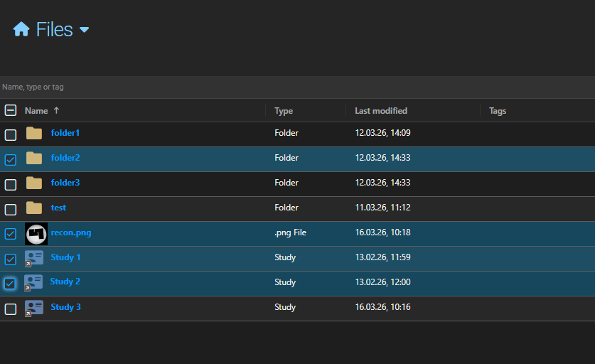Click the Study 1 study icon
Image resolution: width=595 pixels, height=364 pixels.
click(x=33, y=258)
